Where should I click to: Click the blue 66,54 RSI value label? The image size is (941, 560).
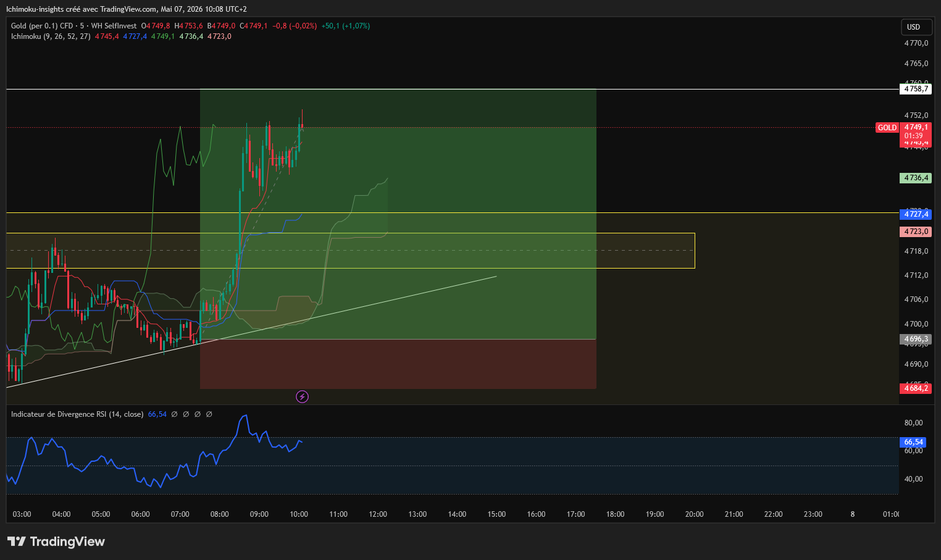point(913,442)
